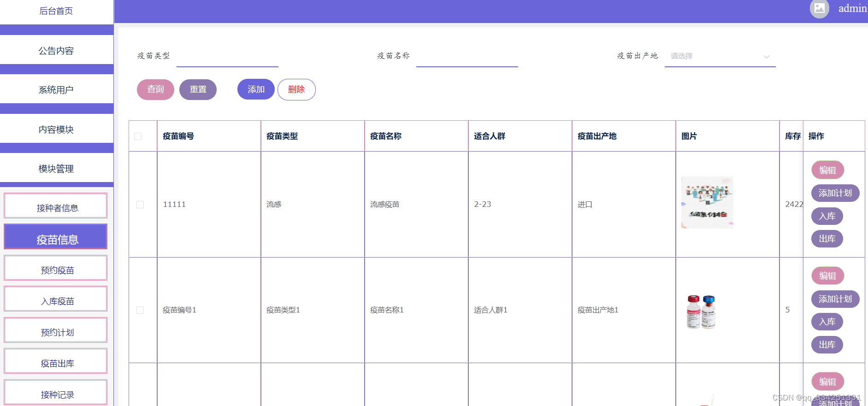Viewport: 868px width, 406px height.
Task: Click 添加计划 for the 11111 vaccine
Action: click(x=835, y=193)
